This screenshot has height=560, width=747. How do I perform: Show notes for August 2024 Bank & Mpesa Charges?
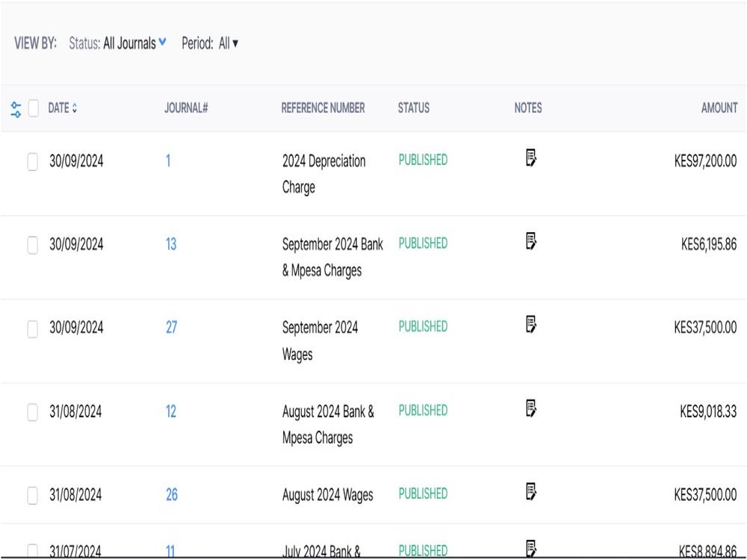coord(530,408)
